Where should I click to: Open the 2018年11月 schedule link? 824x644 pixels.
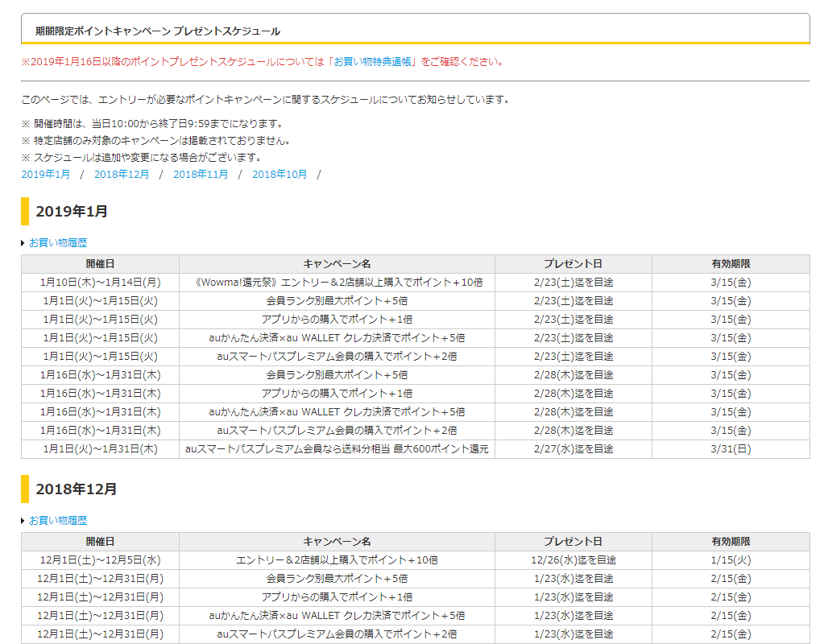pos(201,174)
